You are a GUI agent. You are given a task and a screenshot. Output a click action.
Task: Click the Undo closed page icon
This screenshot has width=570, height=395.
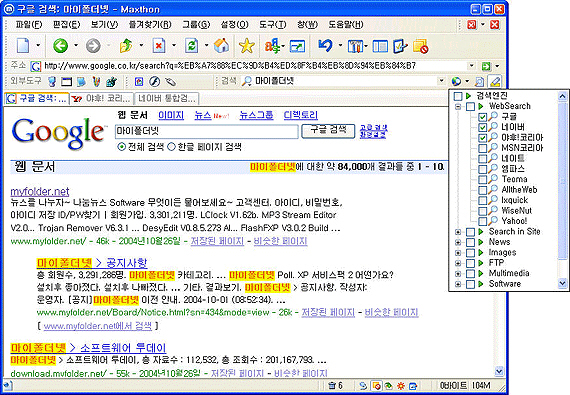325,46
